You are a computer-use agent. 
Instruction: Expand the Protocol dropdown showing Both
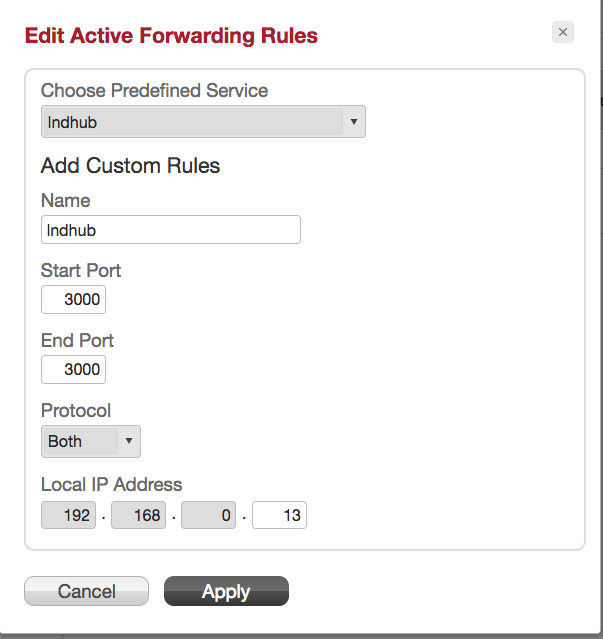point(91,441)
